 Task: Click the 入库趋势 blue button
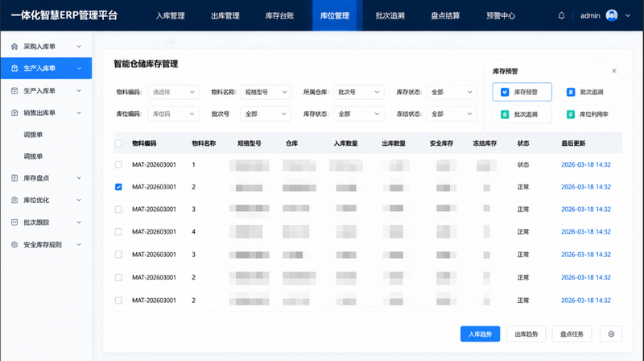click(480, 334)
